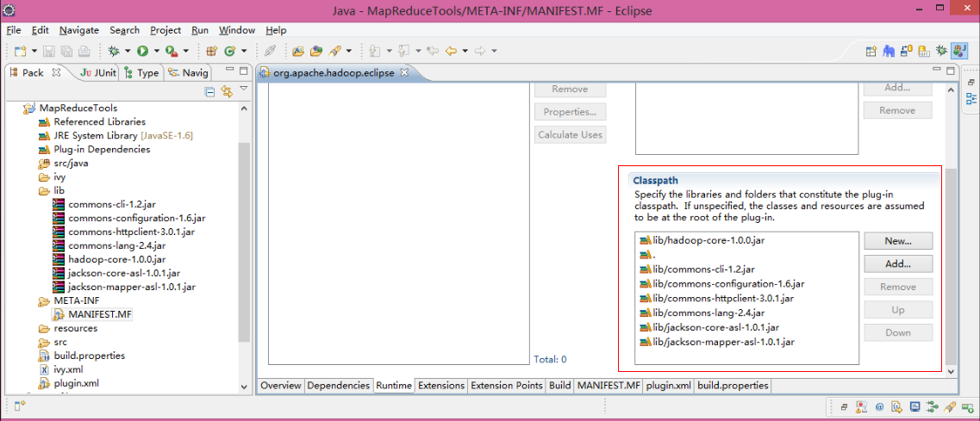The image size is (980, 421).
Task: Toggle Link with Editor in Package Explorer
Action: (227, 92)
